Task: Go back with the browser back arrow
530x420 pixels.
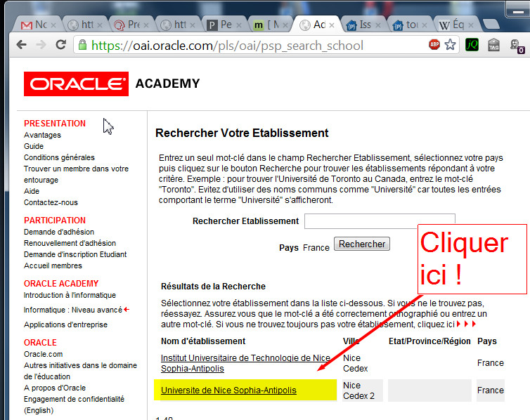Action: [21, 45]
